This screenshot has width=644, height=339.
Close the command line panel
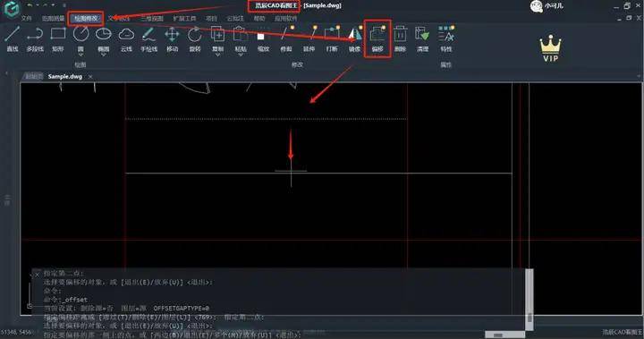[37, 274]
